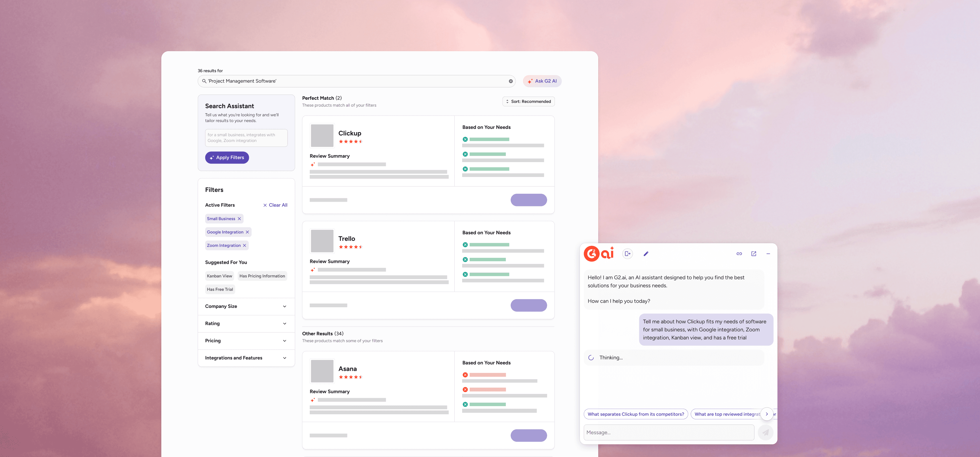Remove the Google Integration filter chip
980x457 pixels.
[247, 232]
